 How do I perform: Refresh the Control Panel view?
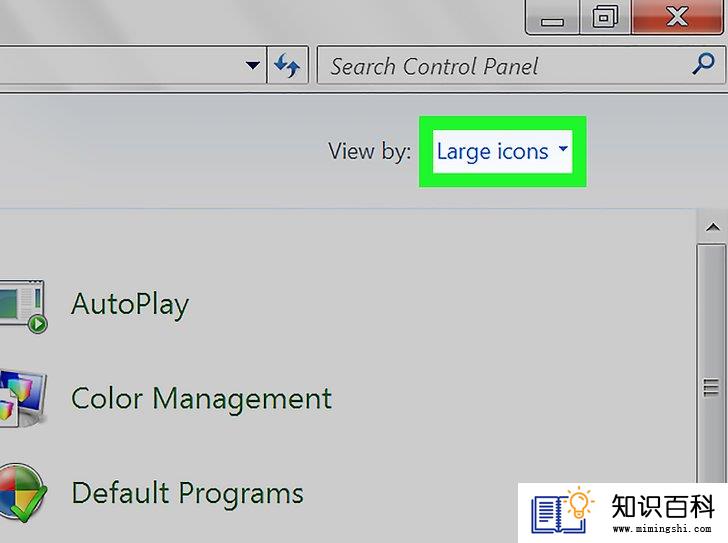287,65
